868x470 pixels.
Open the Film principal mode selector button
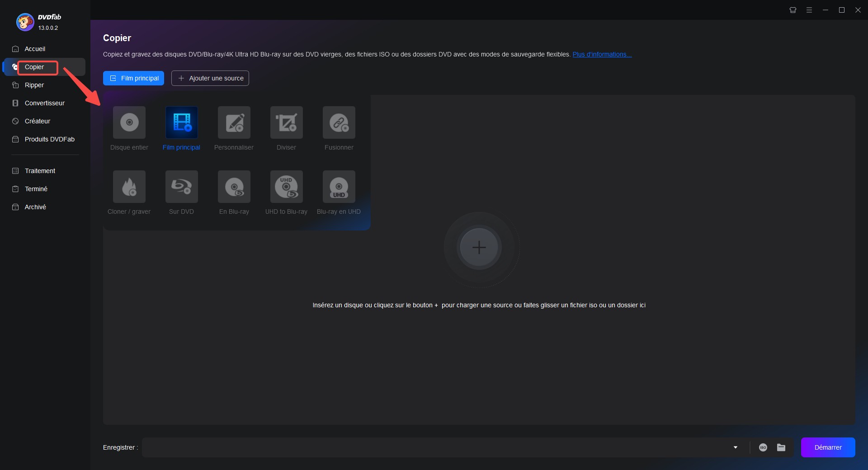pyautogui.click(x=133, y=78)
